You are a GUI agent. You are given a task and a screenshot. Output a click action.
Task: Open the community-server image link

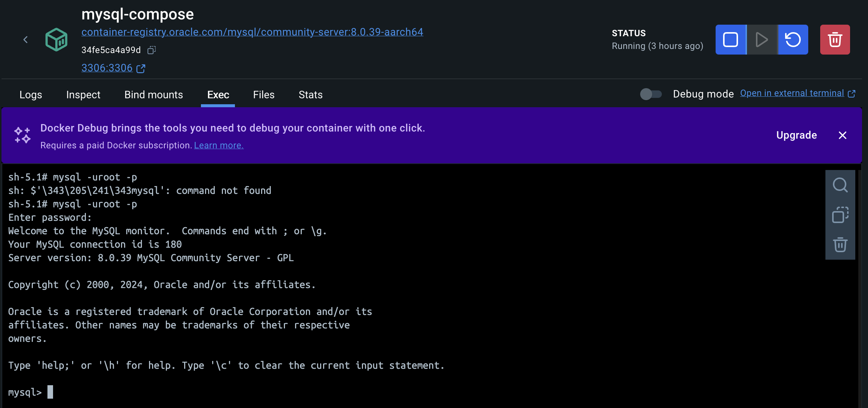pos(252,32)
